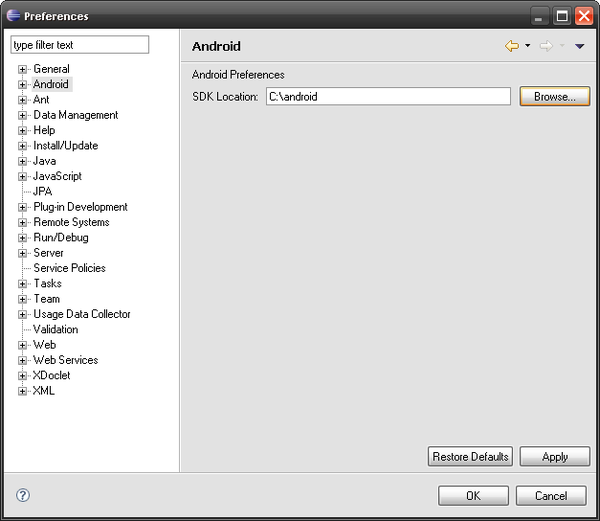Select the General preferences category

point(51,69)
